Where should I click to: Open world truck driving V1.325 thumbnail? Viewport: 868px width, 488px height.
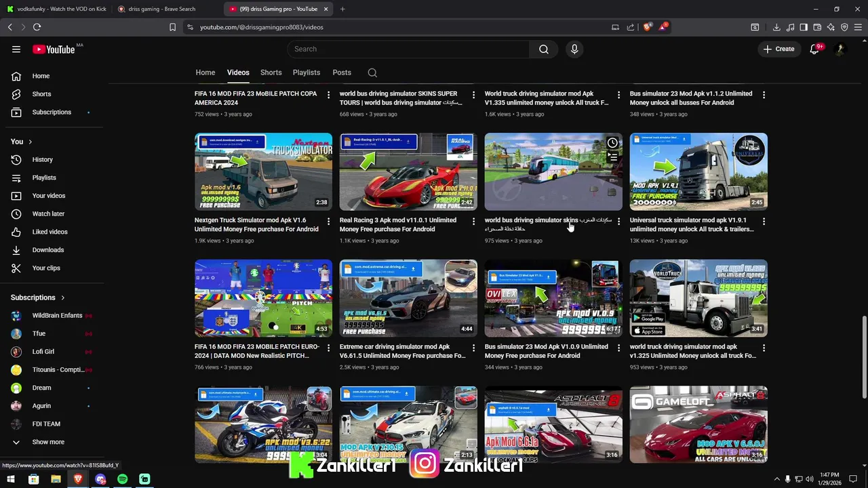(698, 298)
